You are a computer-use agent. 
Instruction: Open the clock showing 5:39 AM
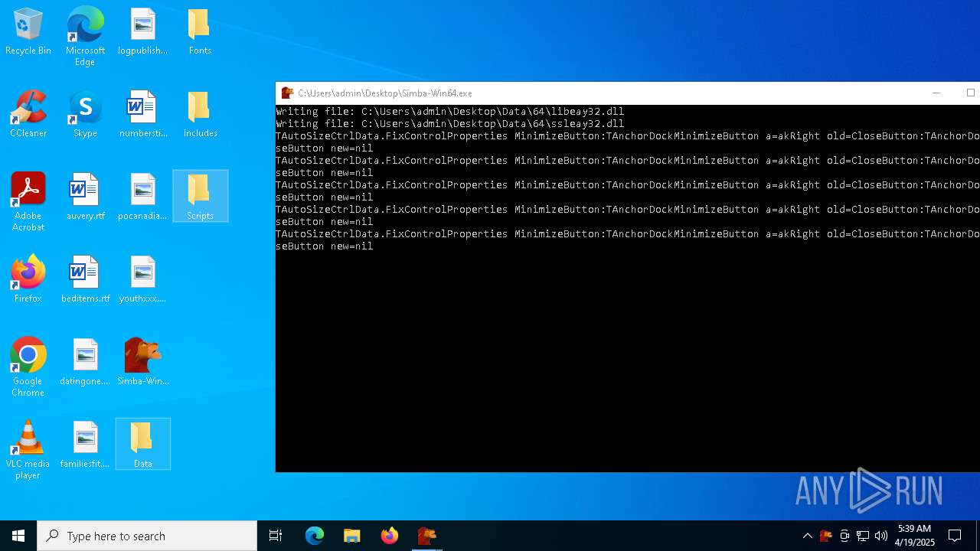tap(915, 536)
